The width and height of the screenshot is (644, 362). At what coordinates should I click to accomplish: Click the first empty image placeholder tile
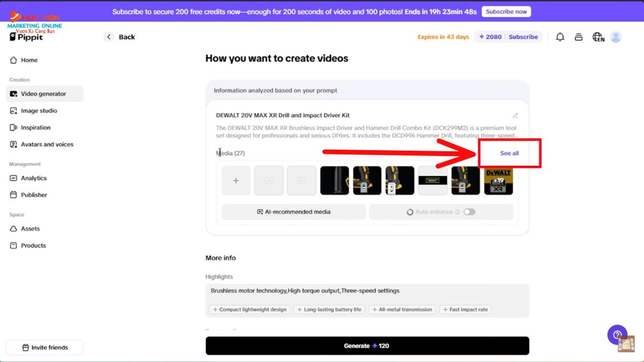269,181
